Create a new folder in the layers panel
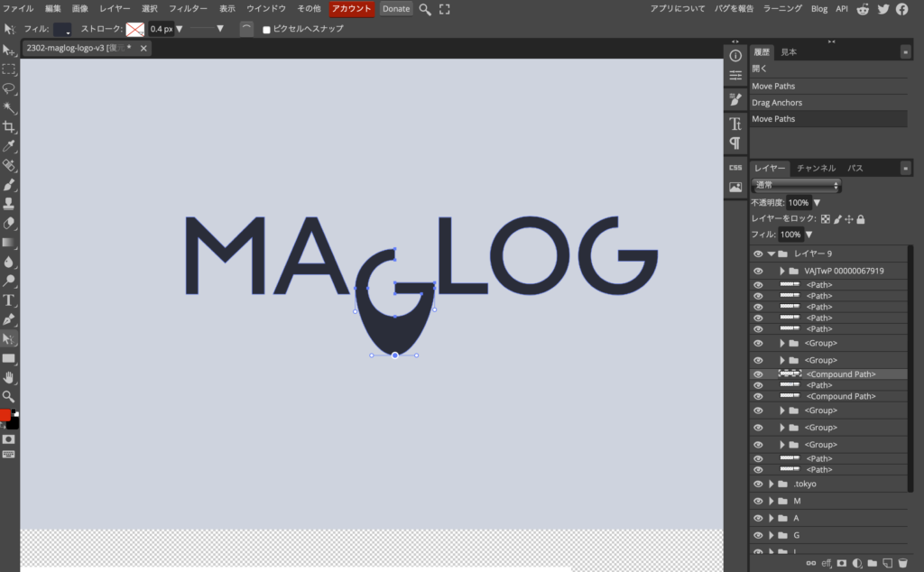This screenshot has height=572, width=924. click(x=873, y=563)
